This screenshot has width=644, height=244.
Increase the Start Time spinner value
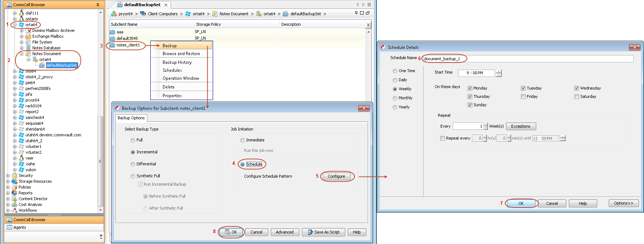tap(498, 71)
